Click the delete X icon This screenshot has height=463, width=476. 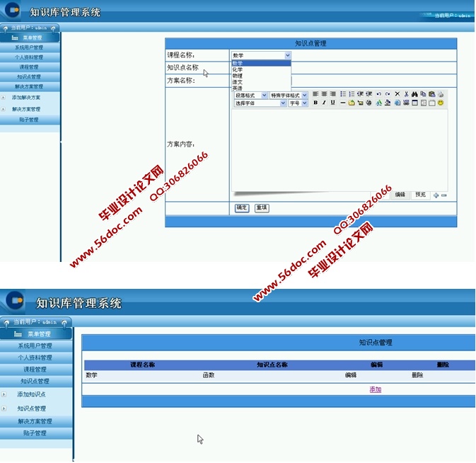point(397,94)
